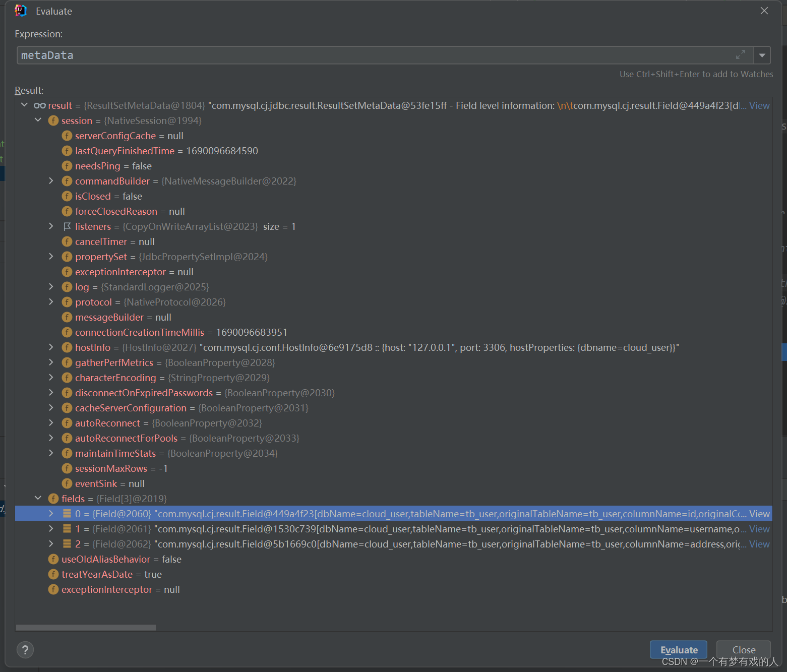Viewport: 787px width, 672px height.
Task: Expand the gatherPerfMetrics node
Action: pos(51,362)
